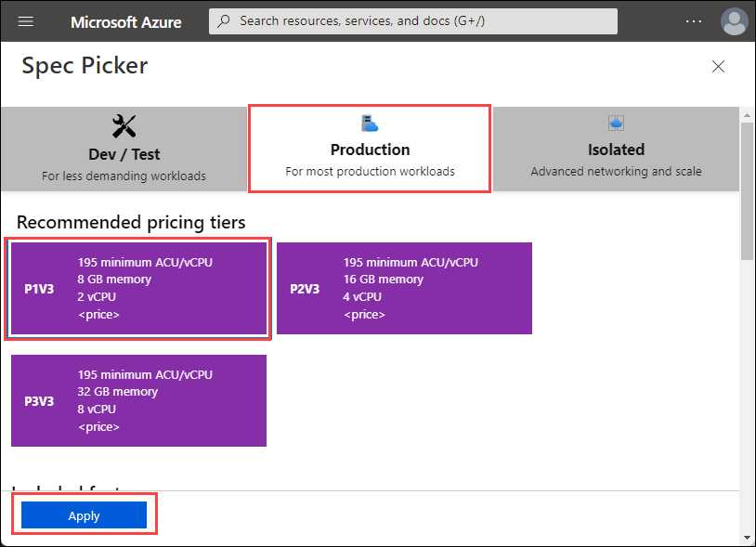
Task: Open the three-dot more options menu
Action: tap(694, 21)
